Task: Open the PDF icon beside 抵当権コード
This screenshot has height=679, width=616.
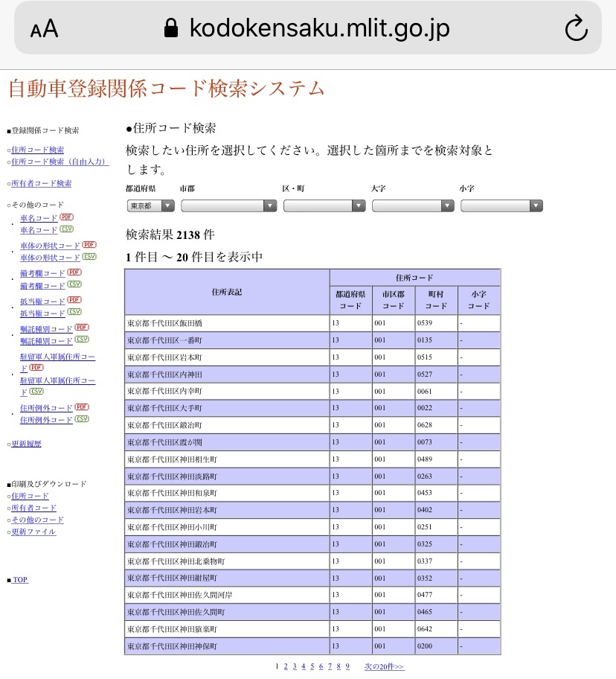Action: [x=75, y=300]
